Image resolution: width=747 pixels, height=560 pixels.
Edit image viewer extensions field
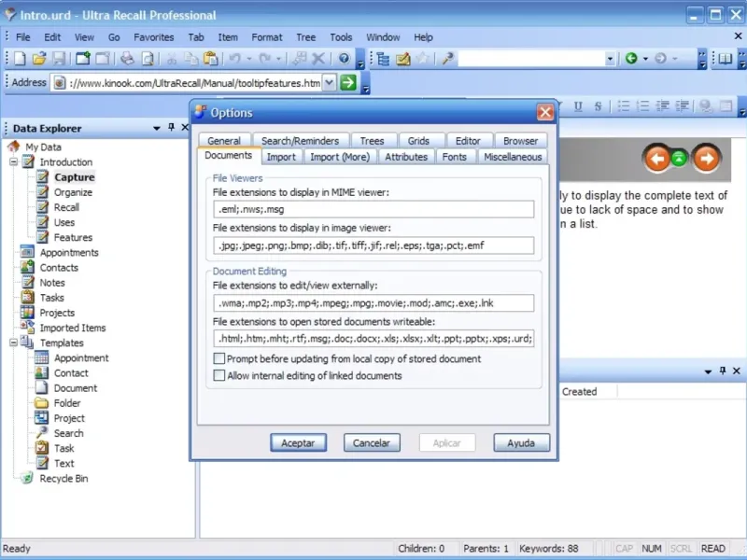[x=373, y=245]
